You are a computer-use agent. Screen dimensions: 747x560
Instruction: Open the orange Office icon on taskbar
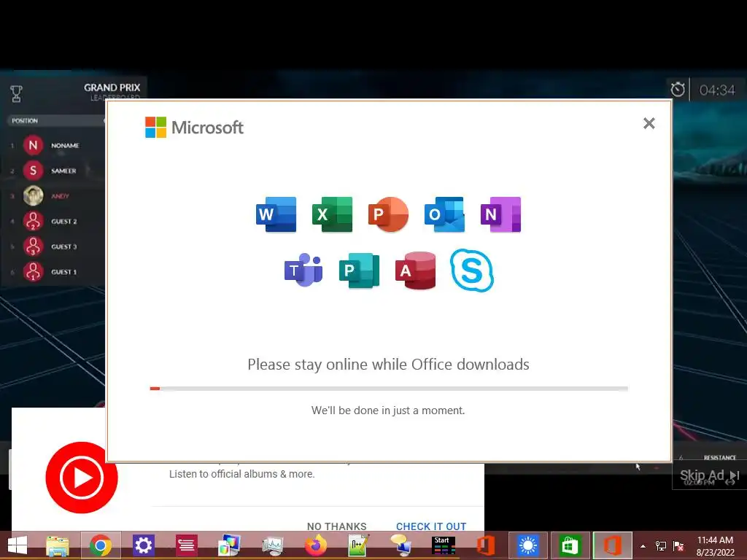tap(486, 545)
